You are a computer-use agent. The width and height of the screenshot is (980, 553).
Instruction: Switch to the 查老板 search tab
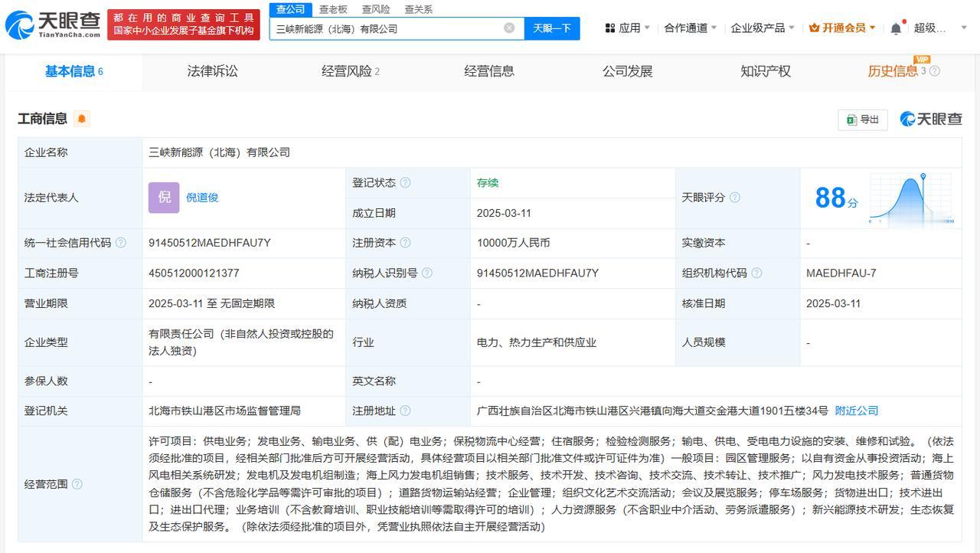[333, 9]
